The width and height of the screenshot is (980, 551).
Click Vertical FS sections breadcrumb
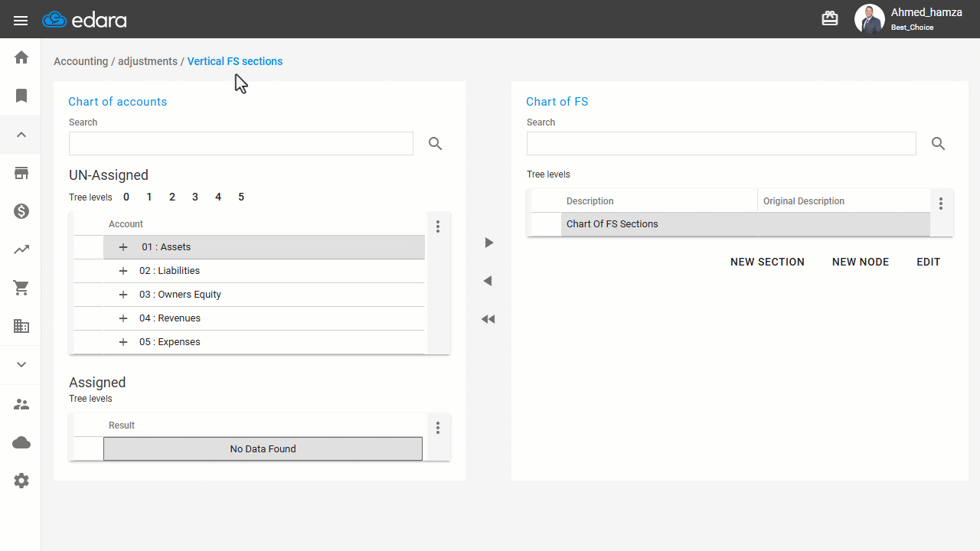[x=235, y=61]
